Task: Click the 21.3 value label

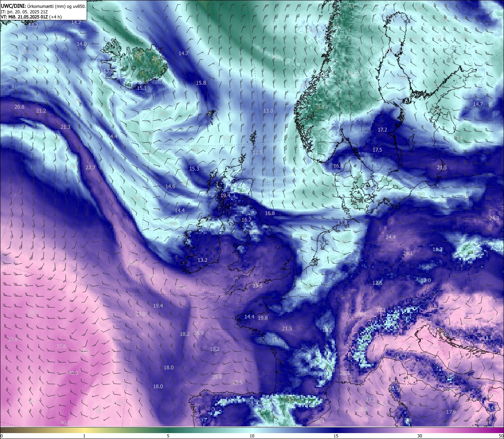Action: (x=65, y=127)
